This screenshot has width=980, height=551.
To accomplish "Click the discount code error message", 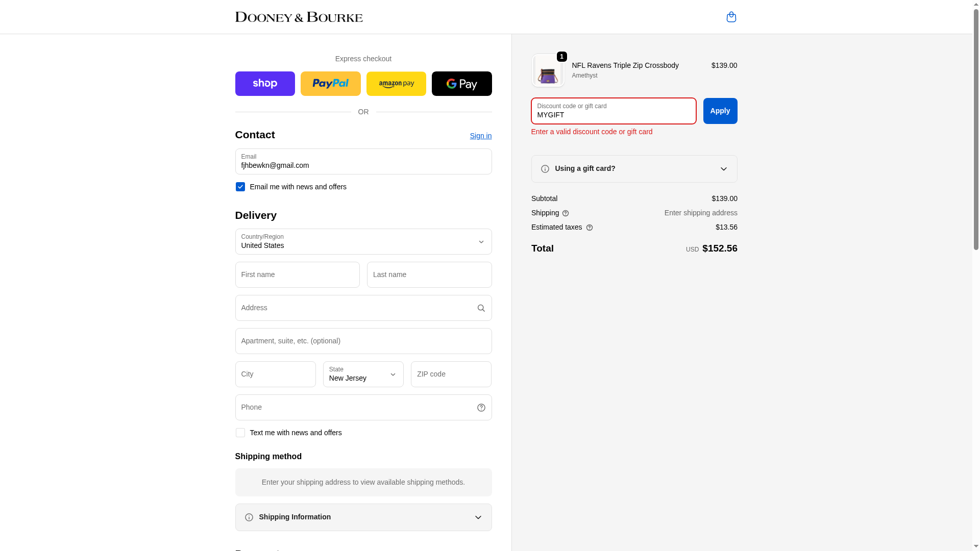I will tap(592, 132).
